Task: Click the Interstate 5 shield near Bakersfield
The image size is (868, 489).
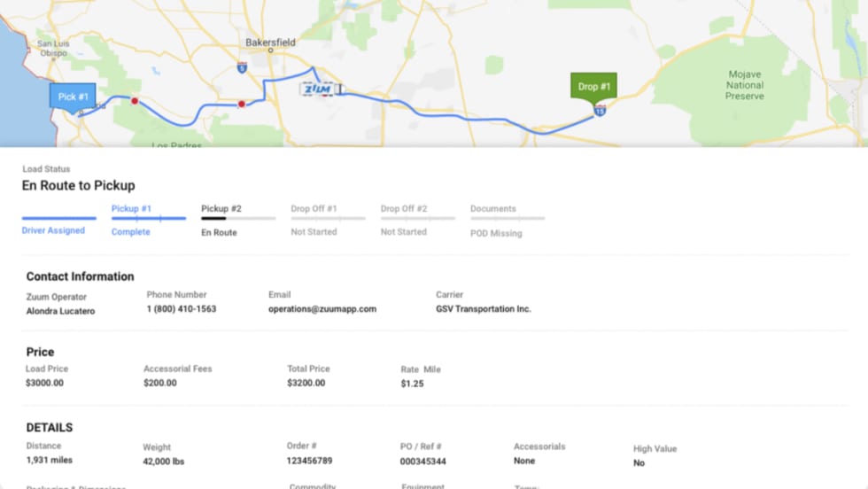Action: click(241, 66)
